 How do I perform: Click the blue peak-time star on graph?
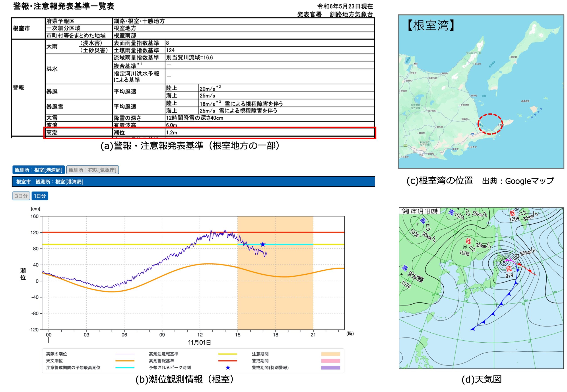(x=263, y=244)
